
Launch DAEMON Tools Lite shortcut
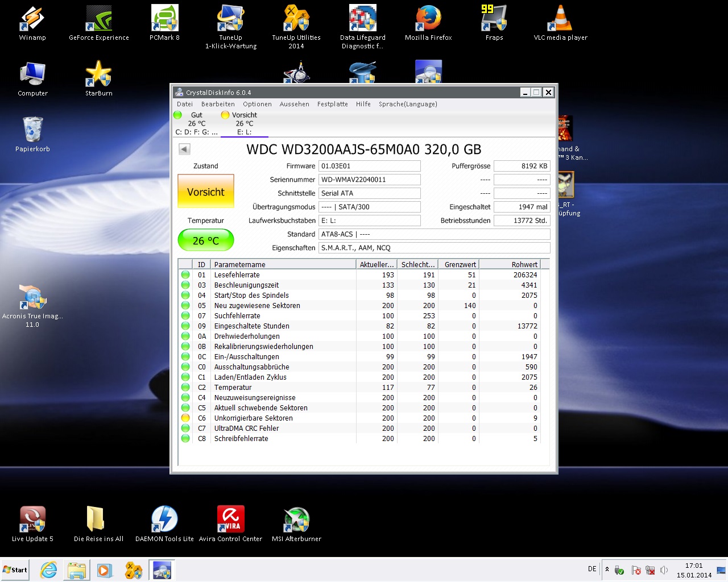pos(164,524)
